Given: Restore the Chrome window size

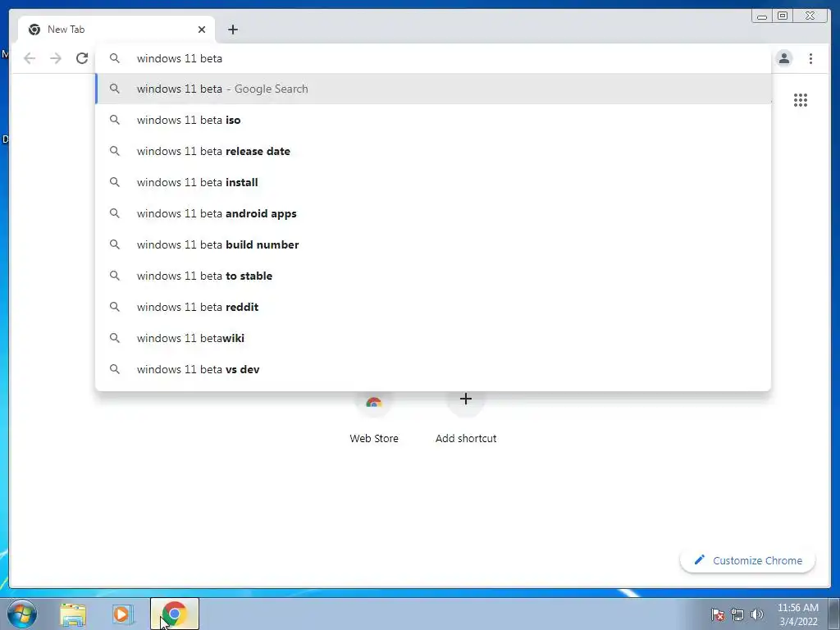Looking at the screenshot, I should [x=783, y=16].
